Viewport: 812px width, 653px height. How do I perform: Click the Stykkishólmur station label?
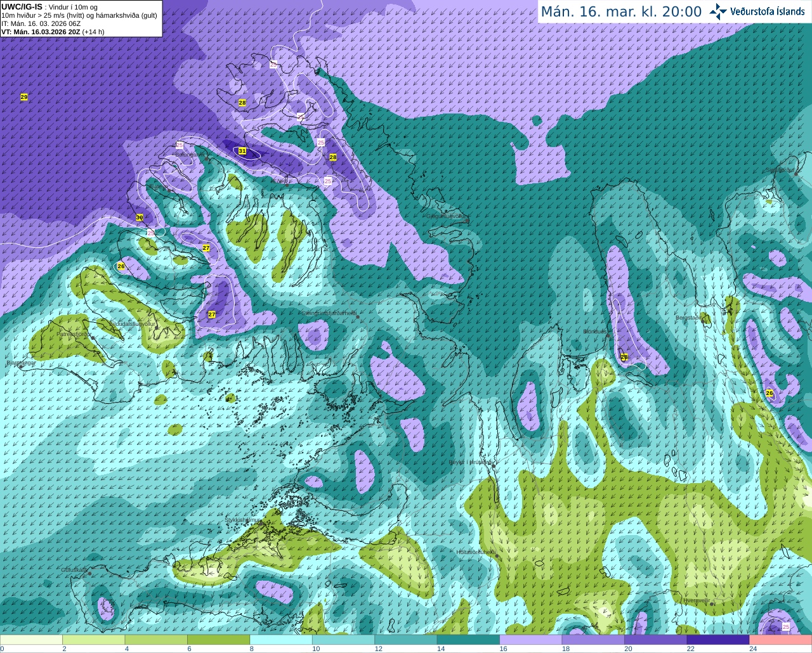pos(243,520)
